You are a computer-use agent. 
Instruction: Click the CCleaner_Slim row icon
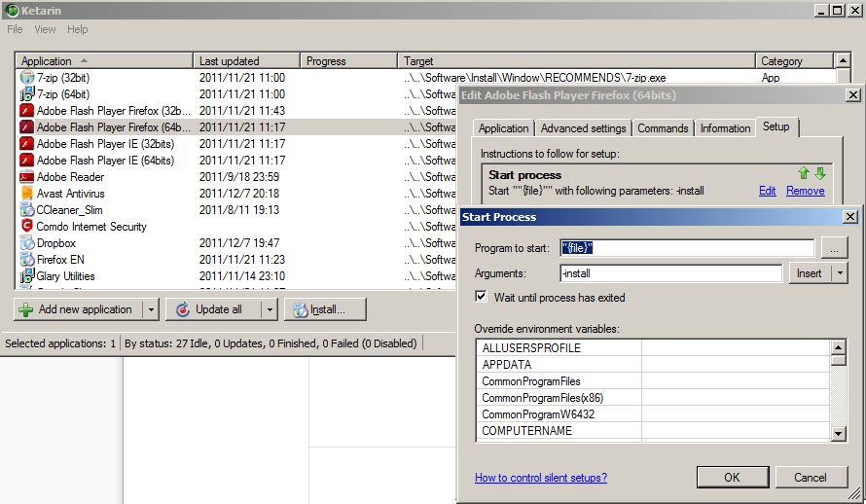point(27,210)
